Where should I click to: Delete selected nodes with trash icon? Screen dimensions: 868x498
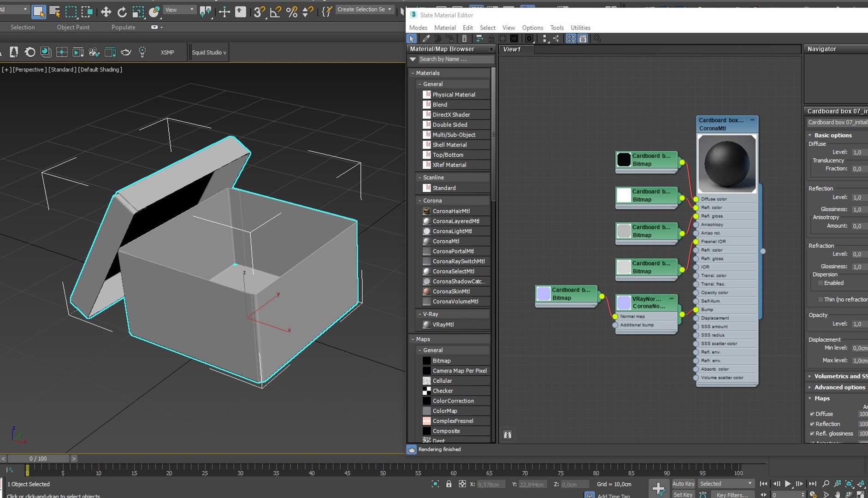(x=464, y=39)
